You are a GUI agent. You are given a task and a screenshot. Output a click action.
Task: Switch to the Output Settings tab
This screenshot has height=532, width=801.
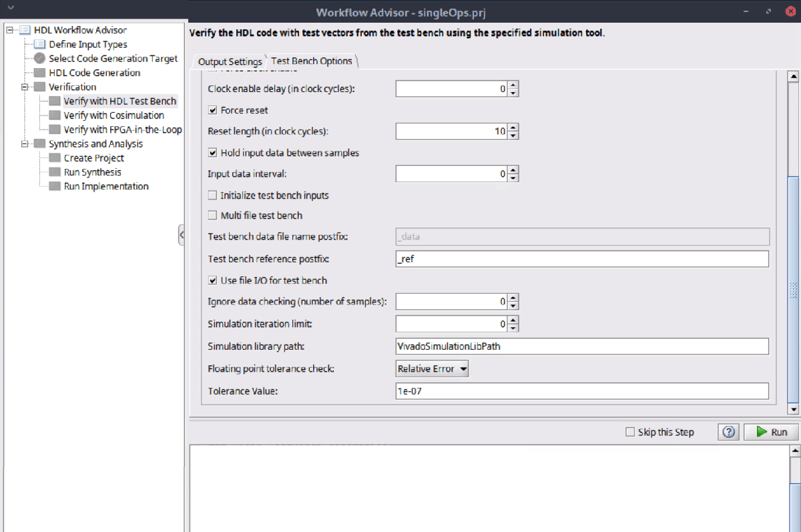tap(230, 61)
